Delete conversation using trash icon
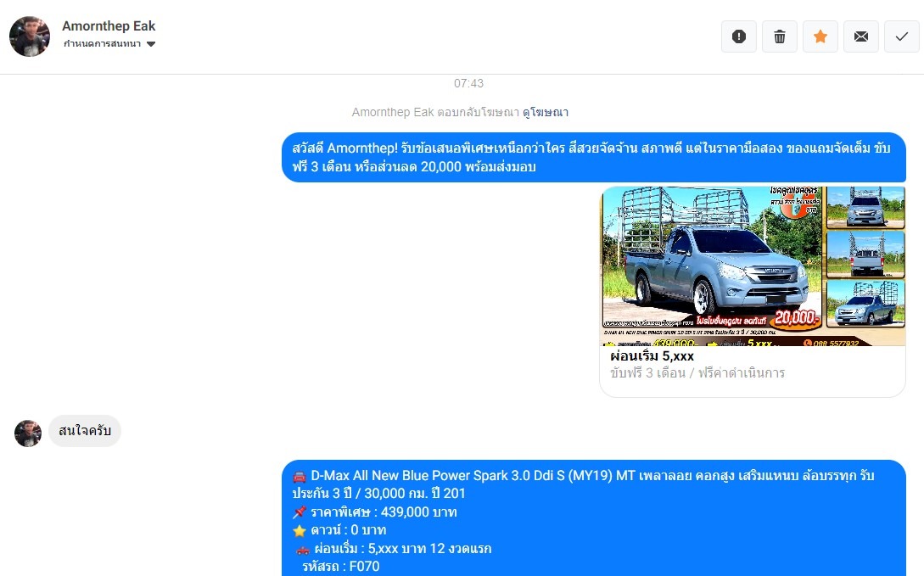This screenshot has width=924, height=576. (x=779, y=36)
